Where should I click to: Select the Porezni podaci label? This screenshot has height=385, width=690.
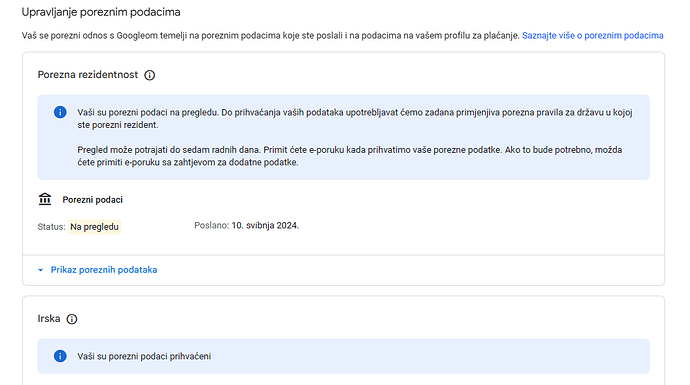[92, 200]
